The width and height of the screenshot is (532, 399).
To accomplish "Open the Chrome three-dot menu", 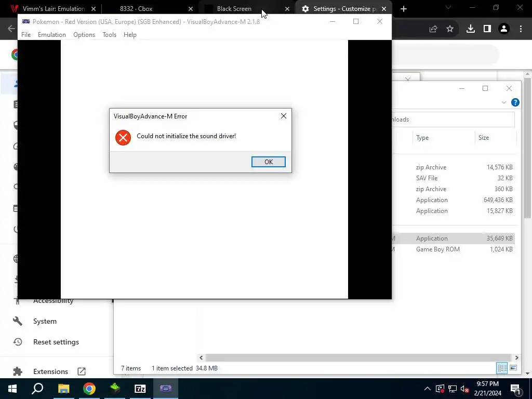I will (x=521, y=29).
